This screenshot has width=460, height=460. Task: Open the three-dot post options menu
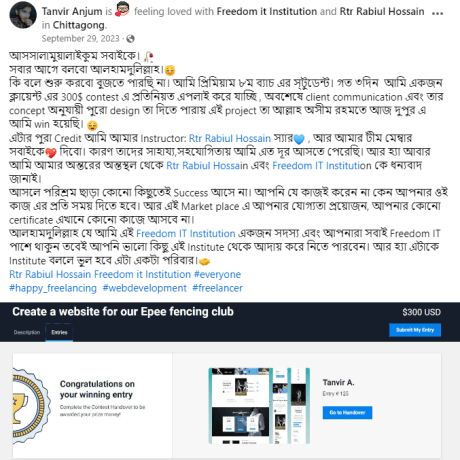click(x=437, y=13)
